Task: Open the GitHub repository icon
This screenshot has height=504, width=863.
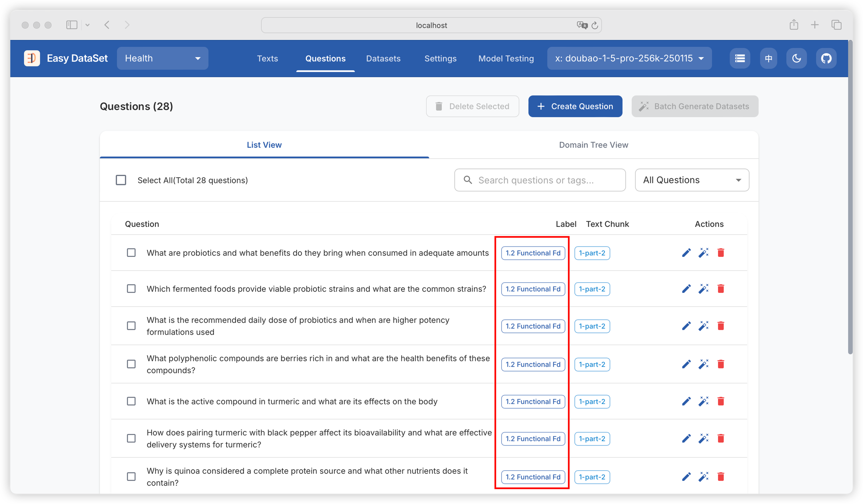Action: pos(826,58)
